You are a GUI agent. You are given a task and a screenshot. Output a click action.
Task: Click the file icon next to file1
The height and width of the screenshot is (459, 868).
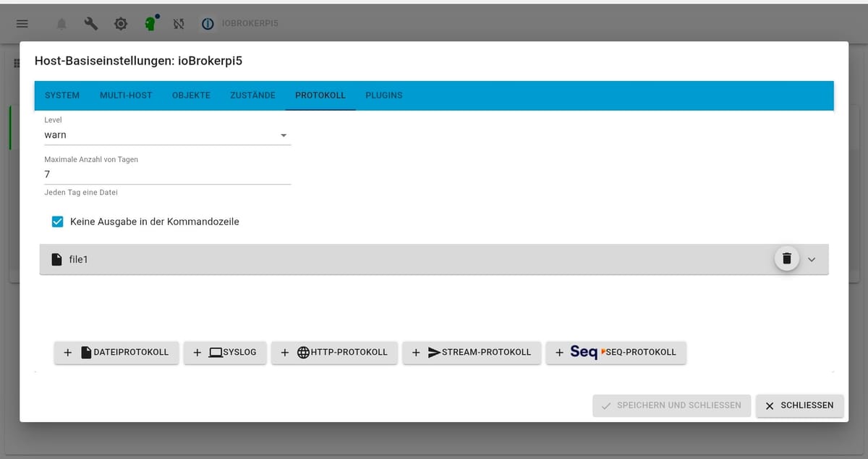(x=56, y=259)
